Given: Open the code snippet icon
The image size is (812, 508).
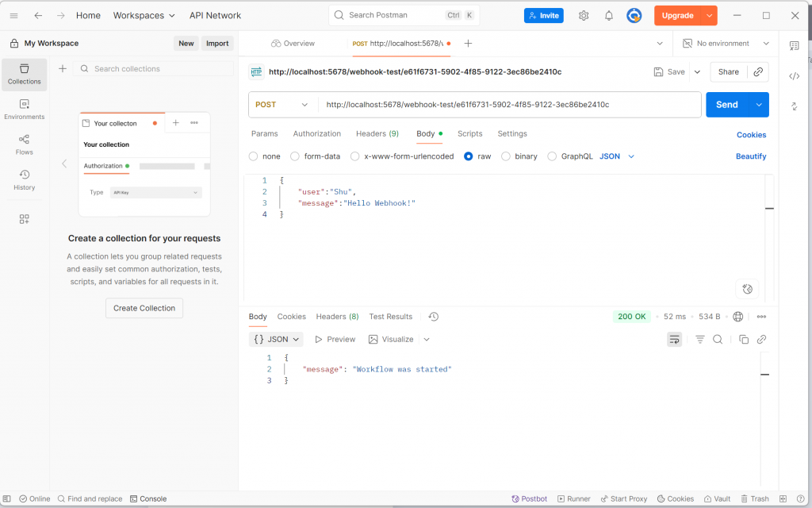Looking at the screenshot, I should 794,76.
